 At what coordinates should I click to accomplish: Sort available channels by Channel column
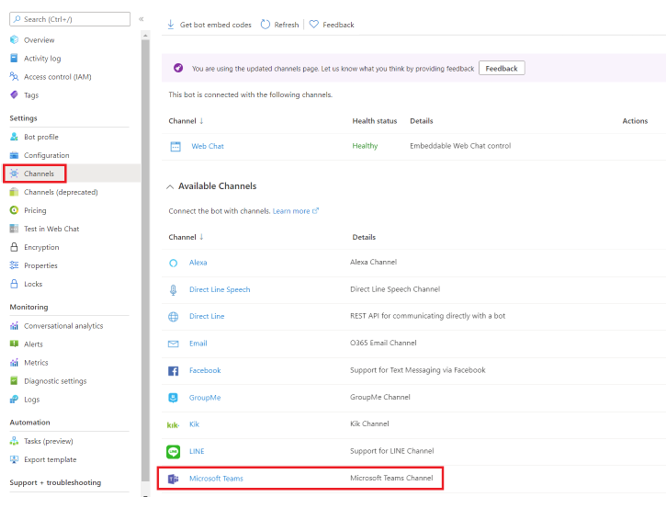(x=186, y=237)
